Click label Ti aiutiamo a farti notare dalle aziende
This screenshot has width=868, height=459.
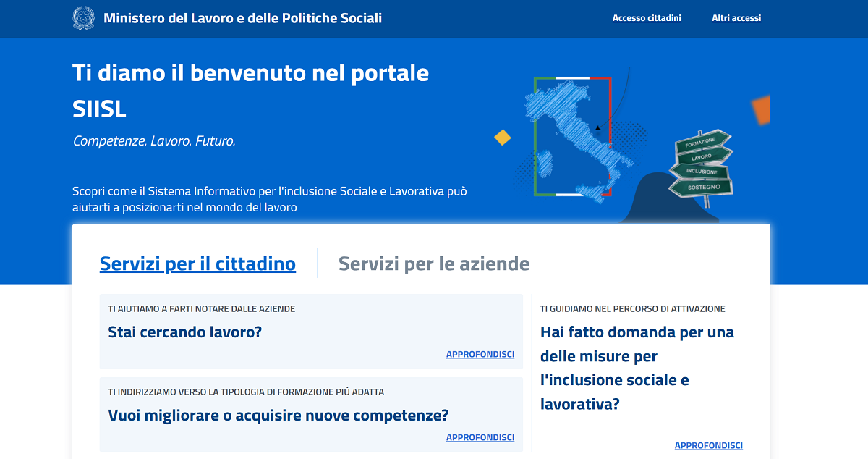tap(202, 309)
